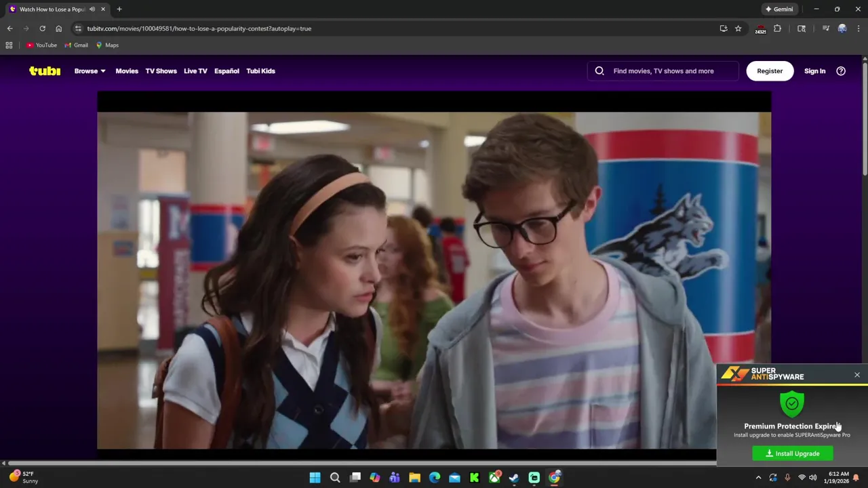The height and width of the screenshot is (488, 868).
Task: Expand the Browse dropdown menu
Action: click(x=90, y=70)
